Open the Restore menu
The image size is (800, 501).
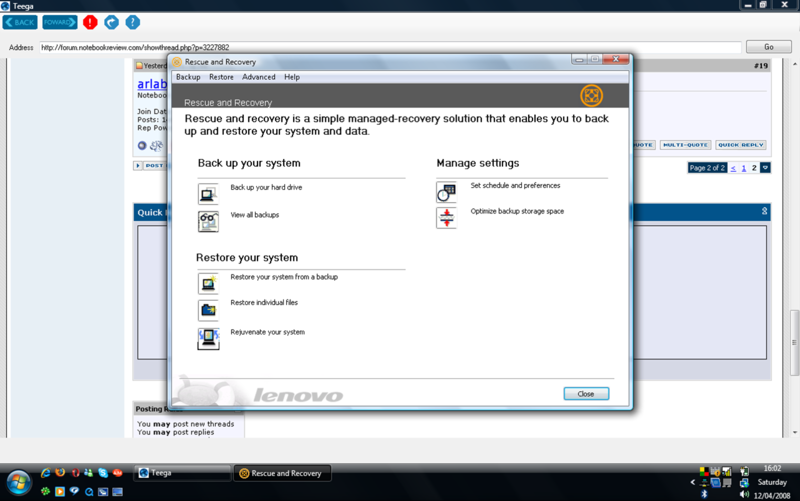point(221,77)
